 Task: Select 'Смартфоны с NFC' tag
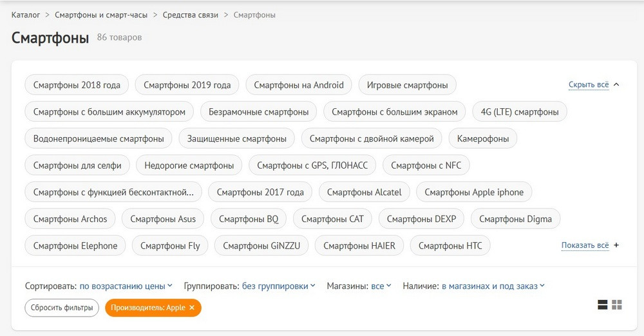click(x=426, y=165)
